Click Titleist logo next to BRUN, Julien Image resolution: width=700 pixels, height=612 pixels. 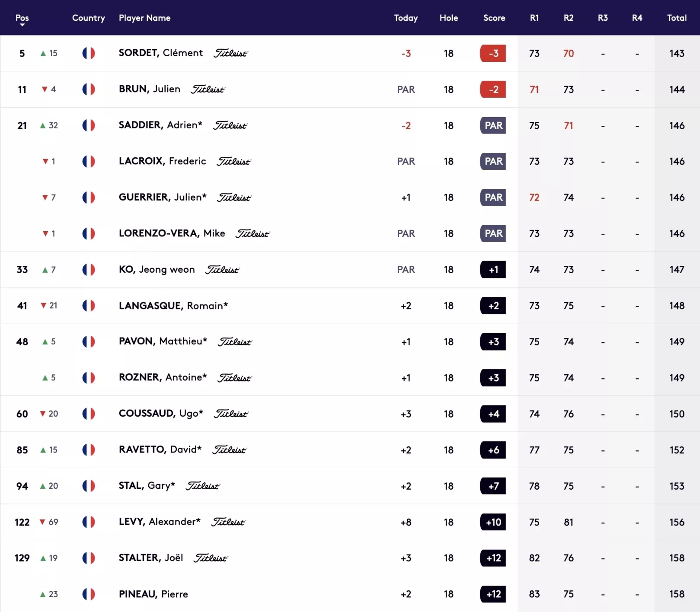pyautogui.click(x=208, y=89)
